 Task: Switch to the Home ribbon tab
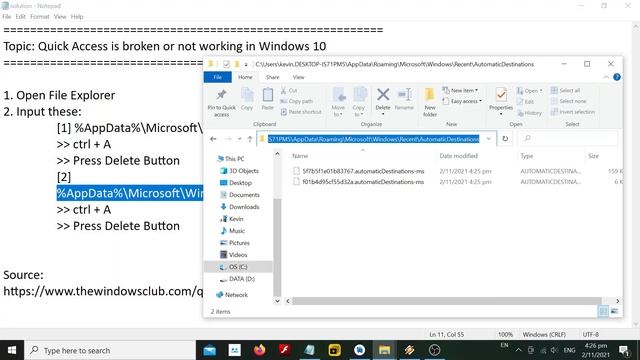pyautogui.click(x=245, y=77)
